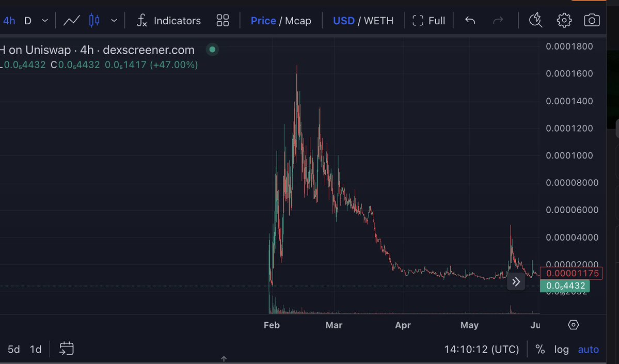Toggle log scale mode
Viewport: 619px width, 364px height.
point(561,350)
